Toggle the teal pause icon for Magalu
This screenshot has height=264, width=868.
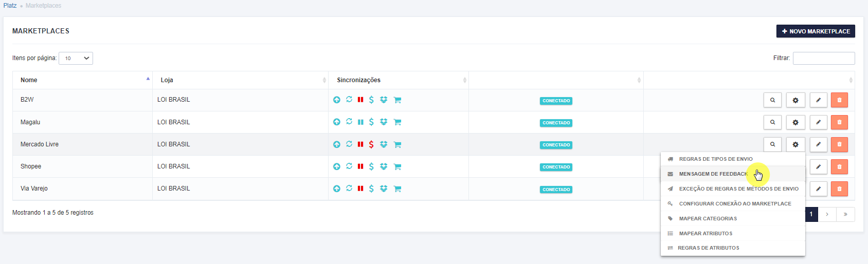tap(360, 122)
